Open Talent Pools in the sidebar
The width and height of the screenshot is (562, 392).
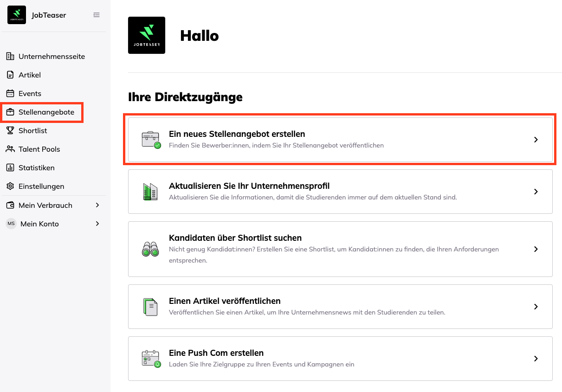(39, 149)
